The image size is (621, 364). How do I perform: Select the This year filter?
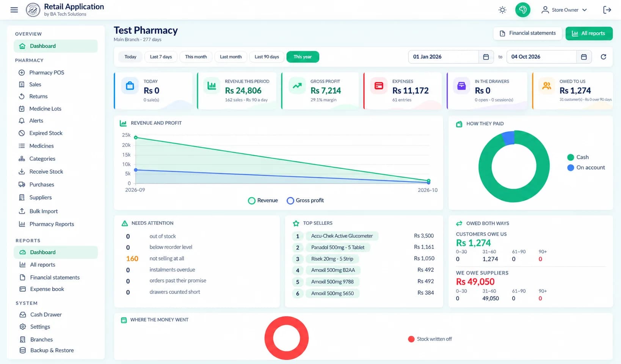[x=303, y=57]
